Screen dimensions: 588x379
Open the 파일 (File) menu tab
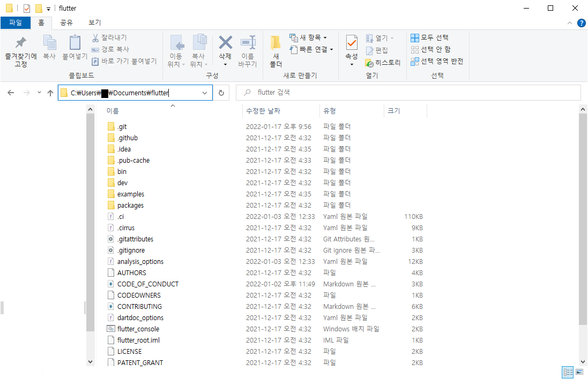16,22
